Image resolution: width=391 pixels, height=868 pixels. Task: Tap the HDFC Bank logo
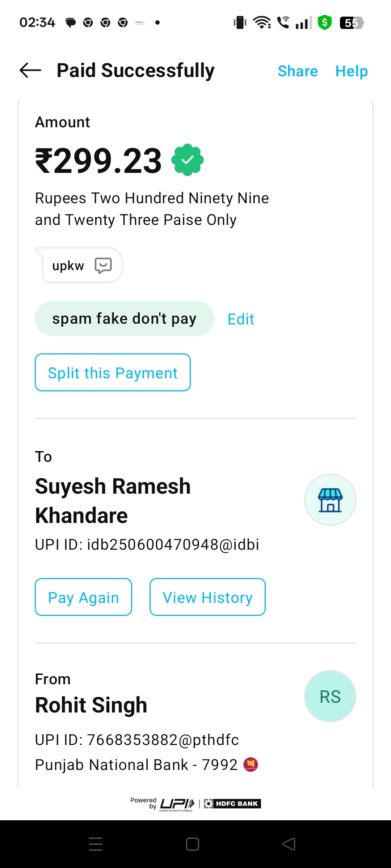232,804
